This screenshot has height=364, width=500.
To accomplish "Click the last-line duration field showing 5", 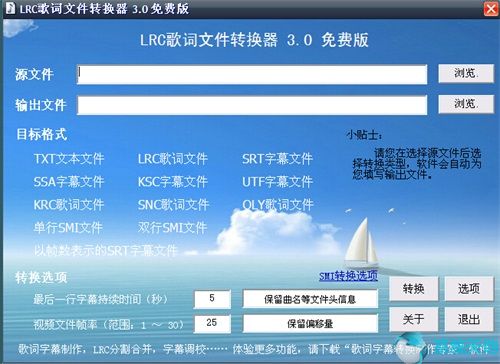I will (212, 299).
